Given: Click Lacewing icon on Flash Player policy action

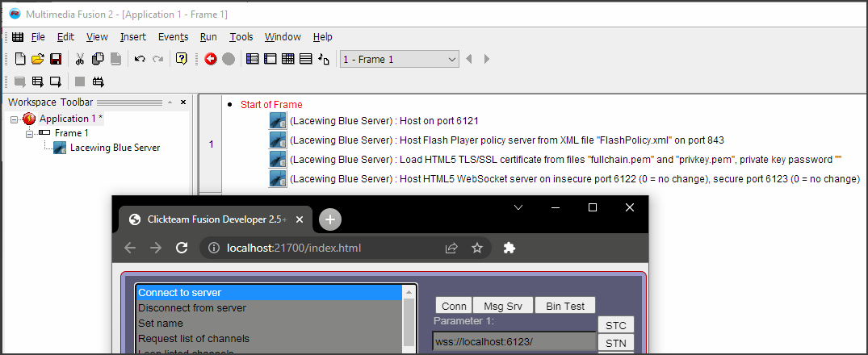Looking at the screenshot, I should tap(277, 140).
